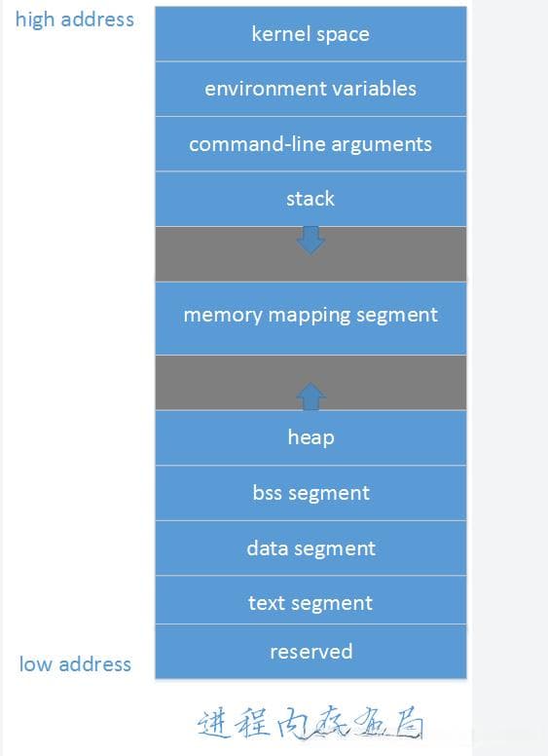548x756 pixels.
Task: Click the gray gap below stack
Action: [311, 254]
